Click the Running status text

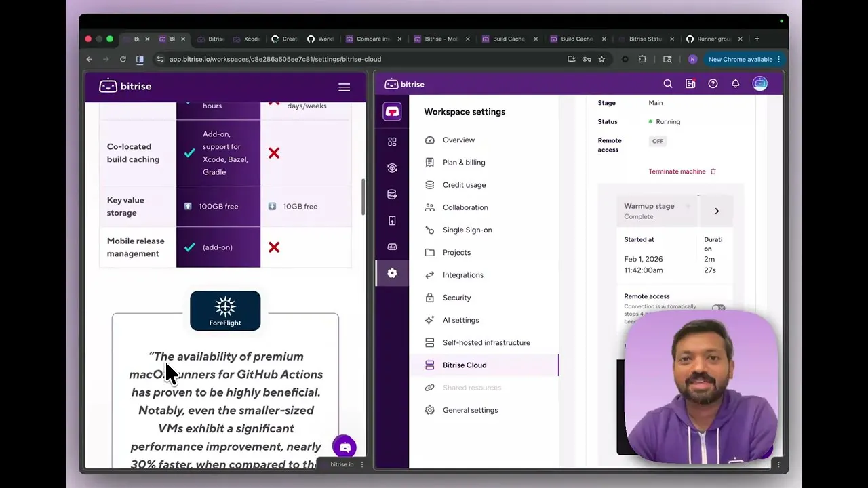[668, 122]
